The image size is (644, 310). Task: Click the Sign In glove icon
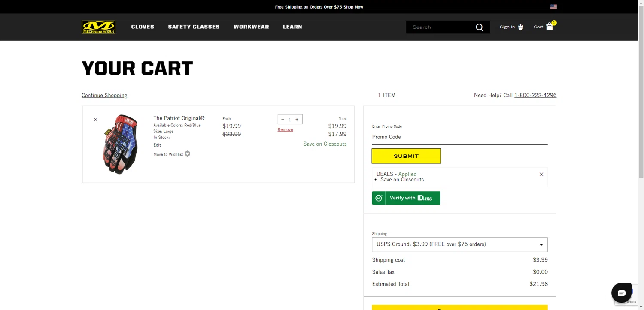(x=521, y=27)
